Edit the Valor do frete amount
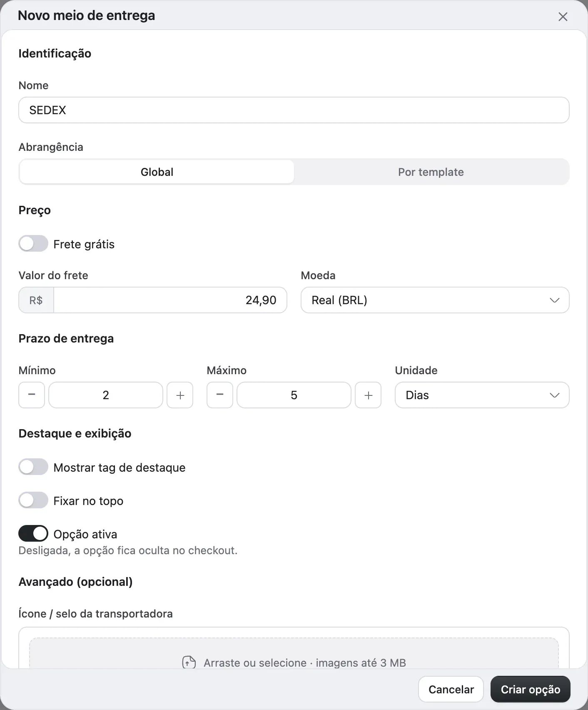The image size is (588, 710). 170,300
